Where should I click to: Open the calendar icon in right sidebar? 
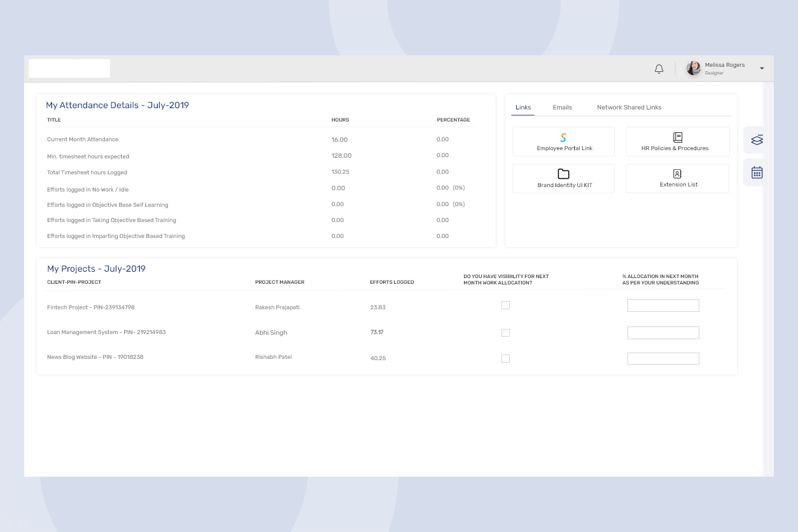(x=757, y=172)
